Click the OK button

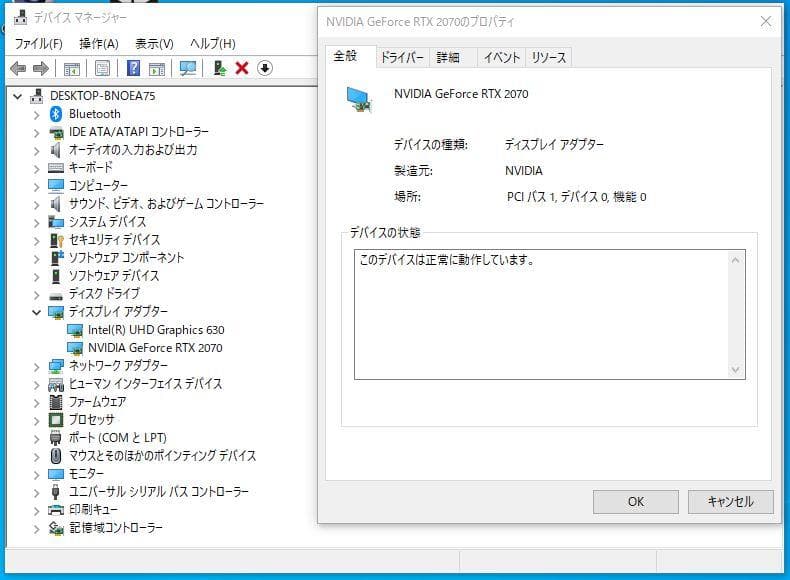636,501
